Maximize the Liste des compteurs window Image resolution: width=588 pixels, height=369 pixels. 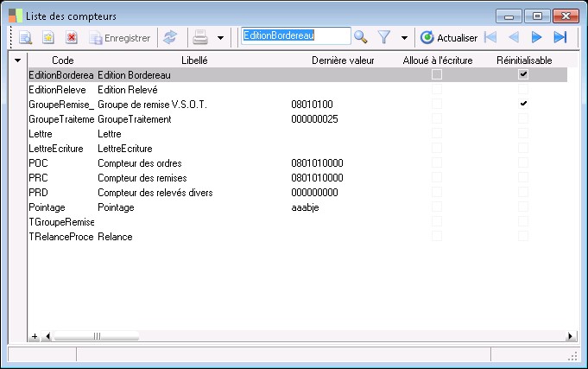[x=537, y=16]
